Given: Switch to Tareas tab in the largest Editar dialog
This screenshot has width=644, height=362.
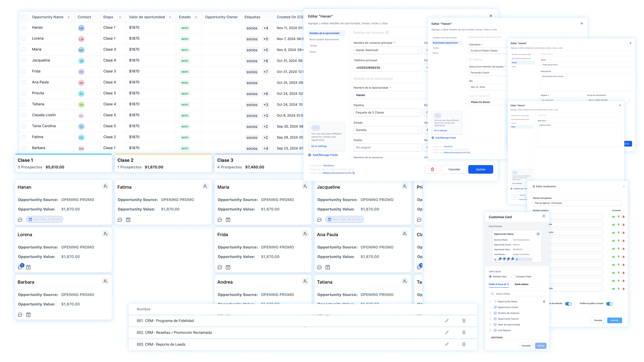Looking at the screenshot, I should click(313, 46).
